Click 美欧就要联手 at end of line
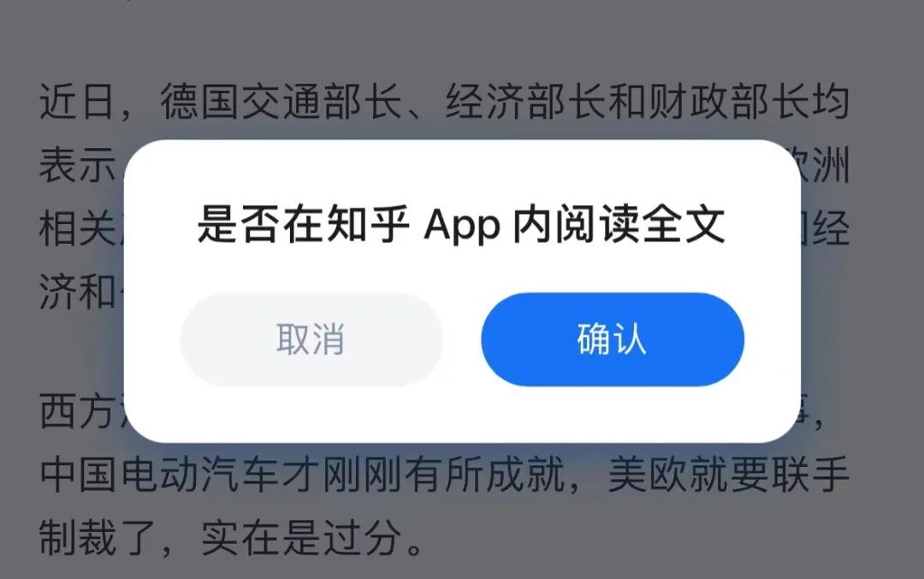 coord(728,474)
